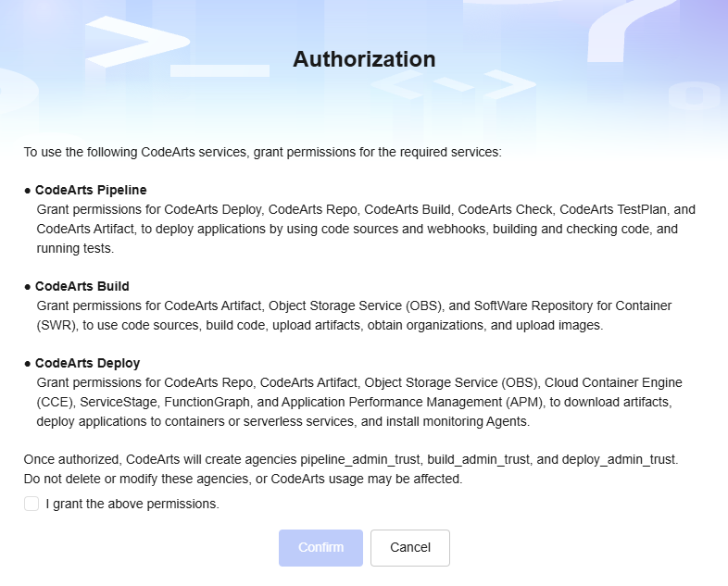Click the "I grant the above permissions" label
This screenshot has width=728, height=586.
132,505
